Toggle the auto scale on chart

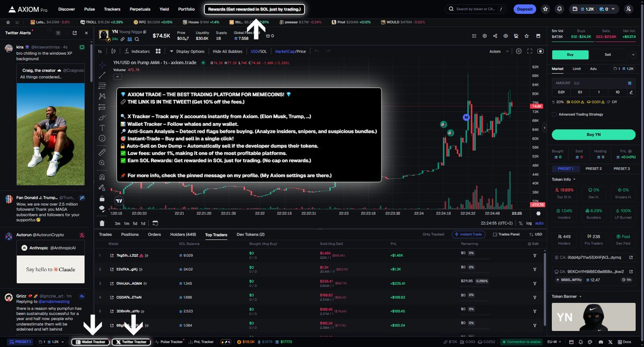[539, 223]
